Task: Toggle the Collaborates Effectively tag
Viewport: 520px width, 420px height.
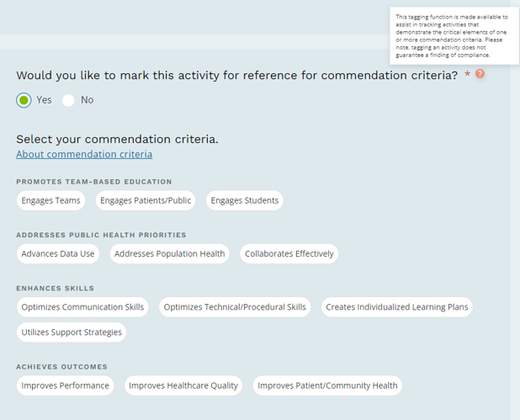Action: pos(289,253)
